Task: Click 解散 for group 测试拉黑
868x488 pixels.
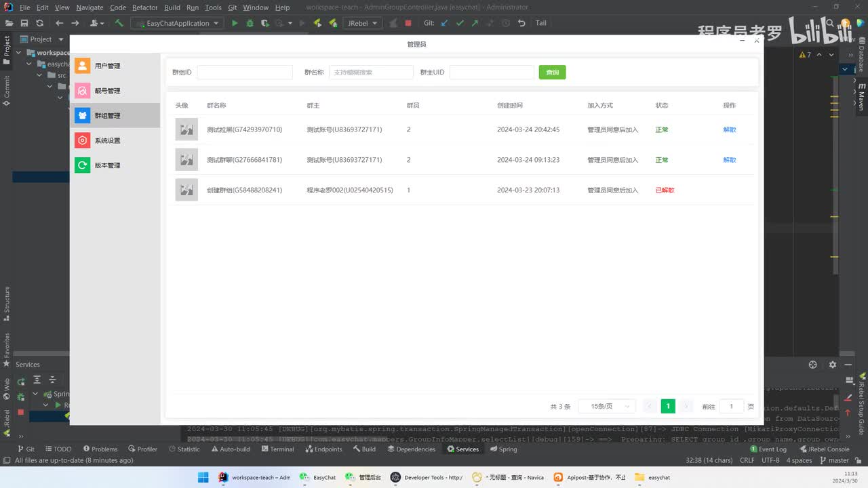Action: tap(730, 129)
